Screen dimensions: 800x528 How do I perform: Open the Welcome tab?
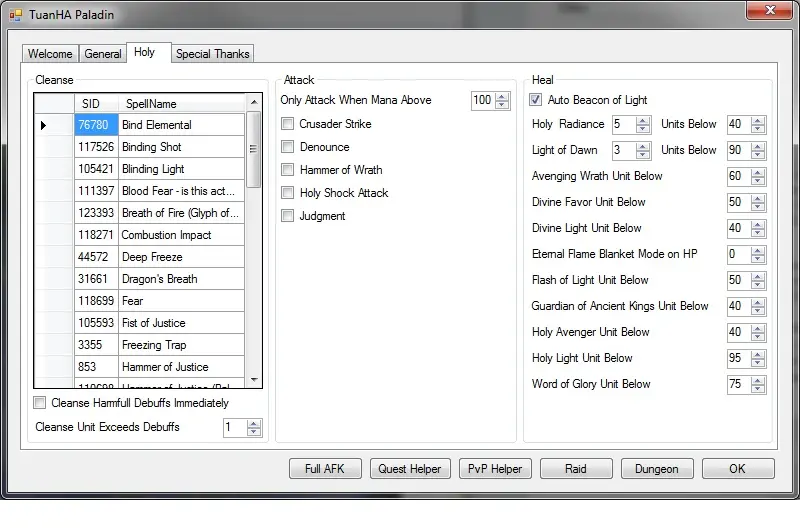tap(50, 54)
